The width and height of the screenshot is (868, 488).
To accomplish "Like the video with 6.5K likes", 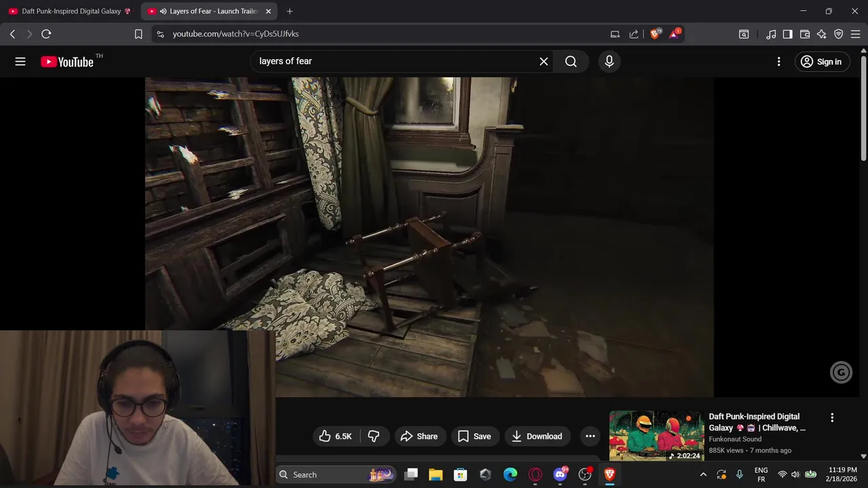I will click(336, 436).
